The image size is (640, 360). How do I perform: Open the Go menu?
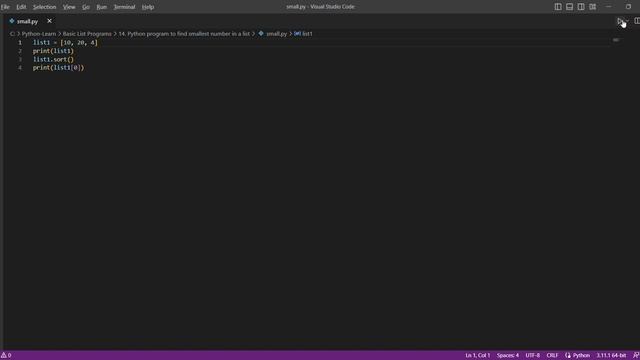86,7
